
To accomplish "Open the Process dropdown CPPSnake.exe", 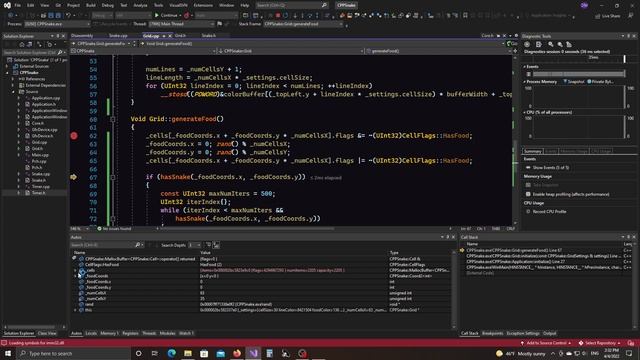I will tap(57, 24).
